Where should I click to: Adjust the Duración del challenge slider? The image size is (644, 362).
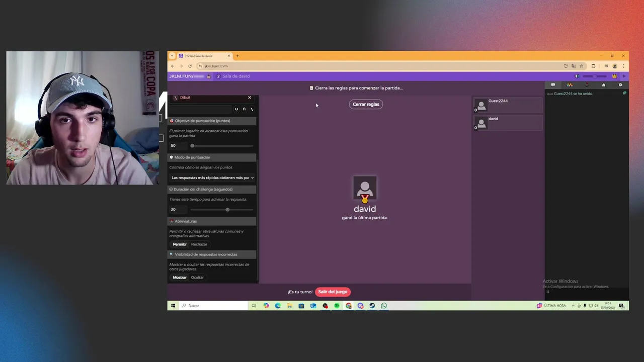click(222, 210)
